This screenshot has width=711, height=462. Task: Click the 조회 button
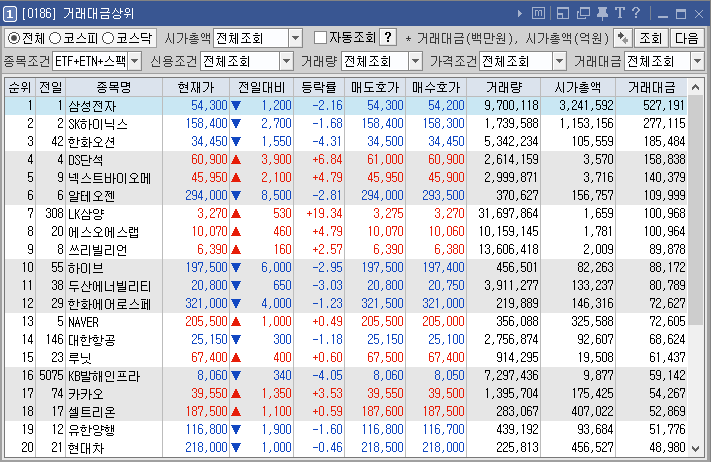tap(651, 38)
